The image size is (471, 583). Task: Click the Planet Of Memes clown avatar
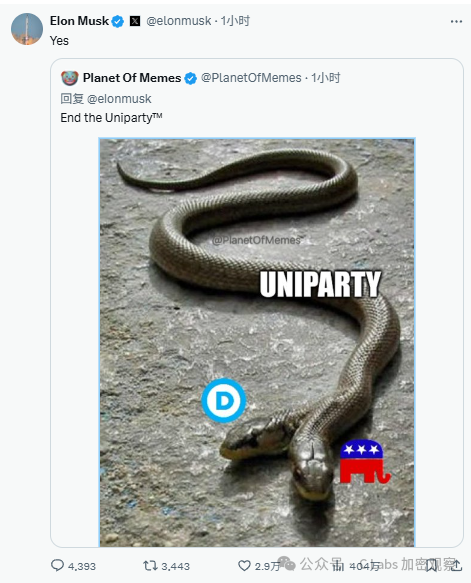(70, 78)
